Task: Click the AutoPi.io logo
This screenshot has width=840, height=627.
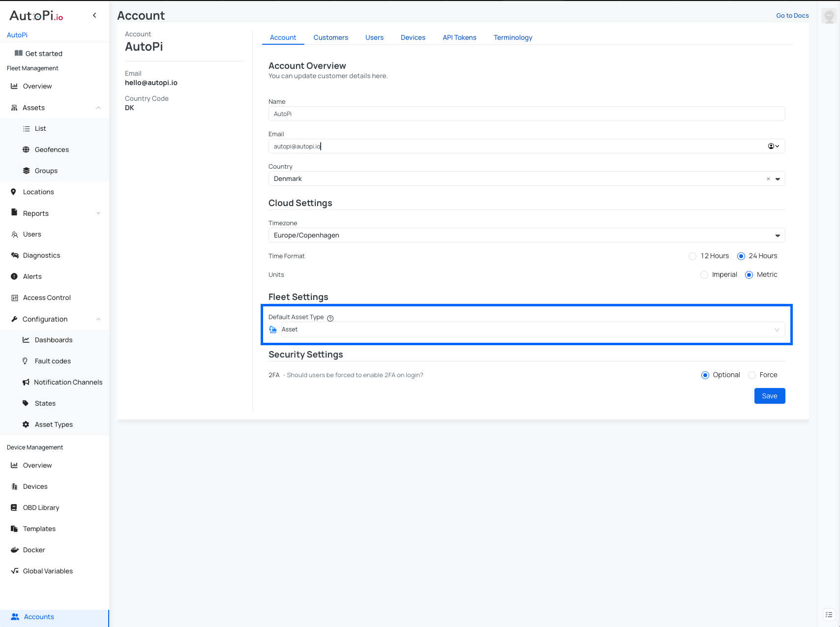Action: [36, 16]
